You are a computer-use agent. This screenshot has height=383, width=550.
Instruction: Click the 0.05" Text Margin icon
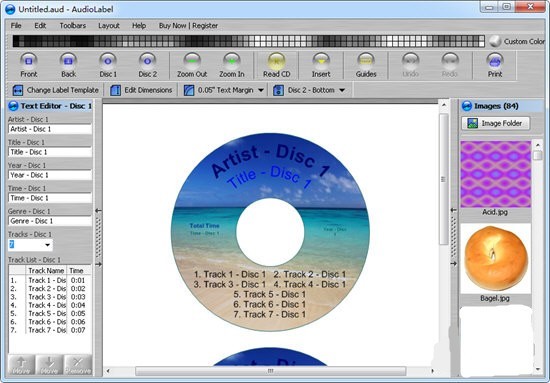189,90
